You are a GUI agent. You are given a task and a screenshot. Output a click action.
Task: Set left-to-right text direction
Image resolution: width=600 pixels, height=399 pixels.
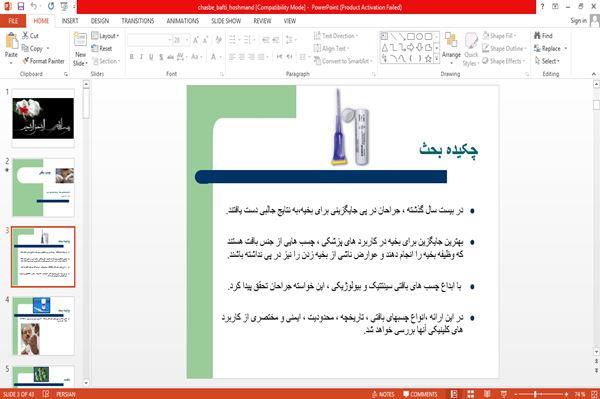pos(279,57)
